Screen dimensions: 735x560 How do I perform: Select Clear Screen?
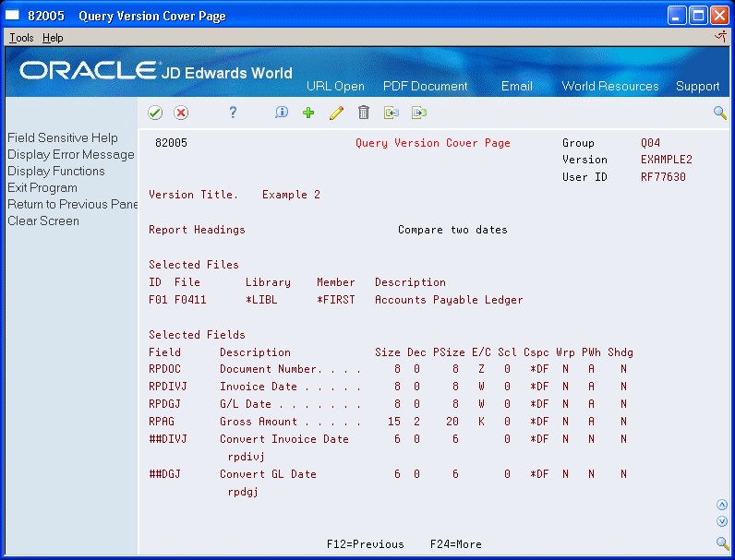(x=43, y=221)
